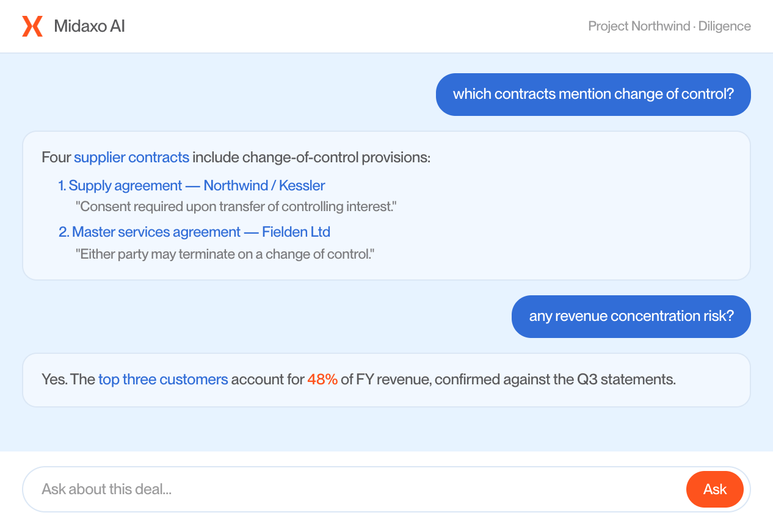Screen dimensions: 773x532
Task: Click the orange 48% figure
Action: point(322,379)
